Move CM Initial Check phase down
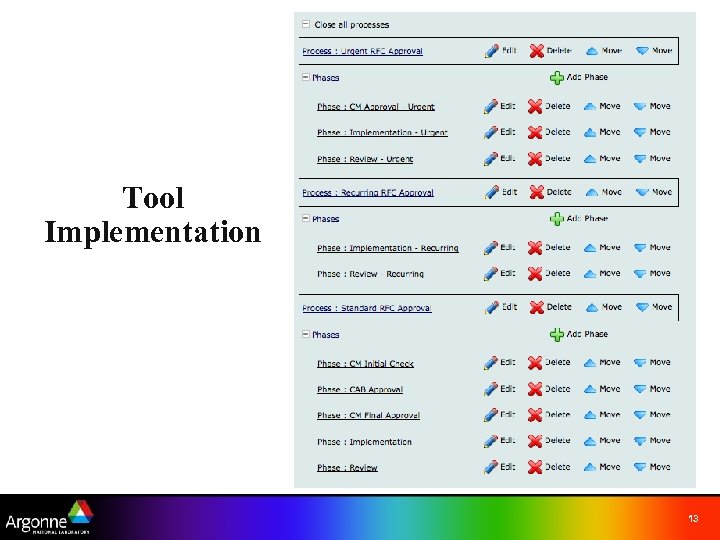This screenshot has height=540, width=720. [652, 362]
